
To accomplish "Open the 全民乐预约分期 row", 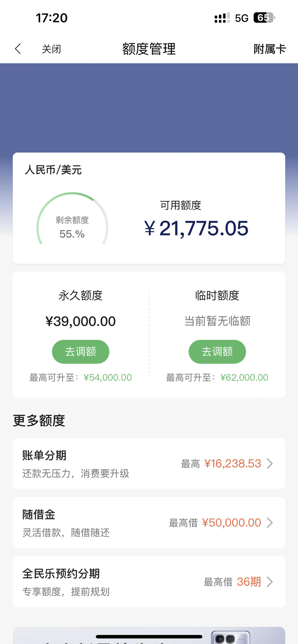I will [149, 582].
